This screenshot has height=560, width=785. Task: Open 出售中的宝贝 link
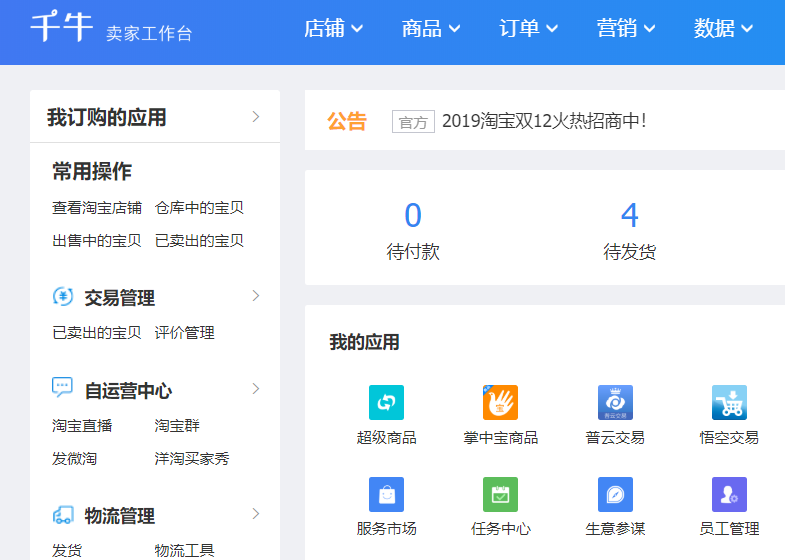(x=97, y=241)
